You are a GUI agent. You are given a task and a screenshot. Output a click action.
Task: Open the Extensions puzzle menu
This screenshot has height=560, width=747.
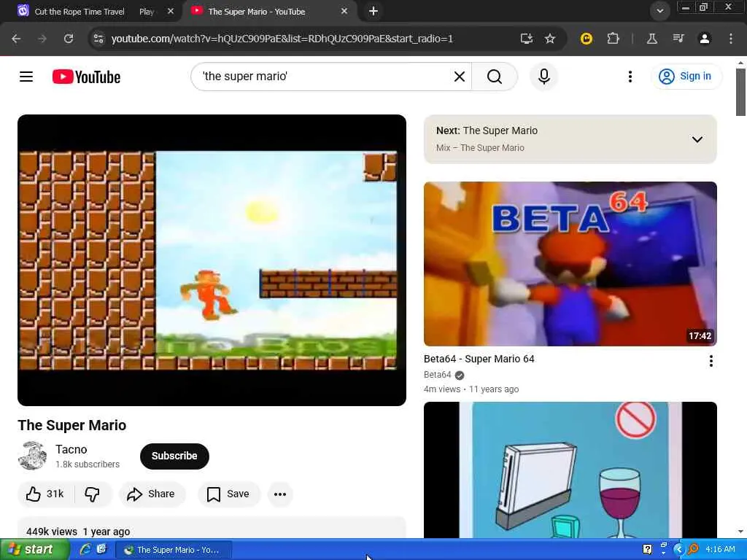(x=613, y=39)
